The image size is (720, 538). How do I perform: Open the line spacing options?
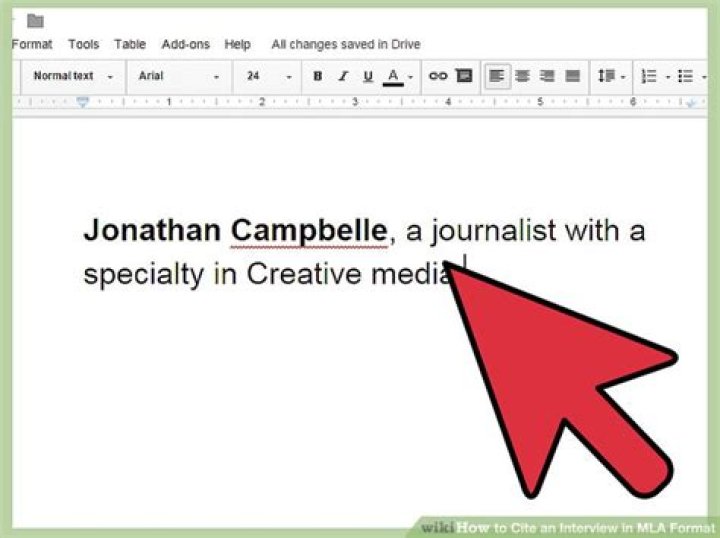click(x=610, y=76)
